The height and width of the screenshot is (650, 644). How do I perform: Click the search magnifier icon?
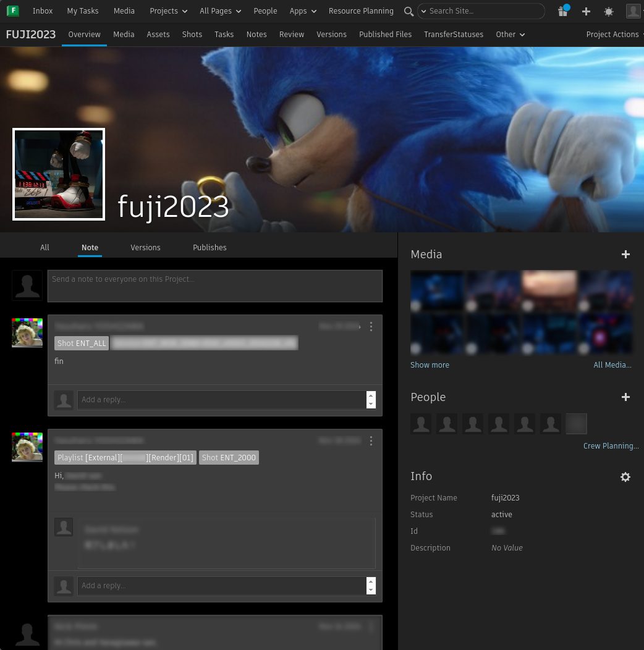coord(408,11)
